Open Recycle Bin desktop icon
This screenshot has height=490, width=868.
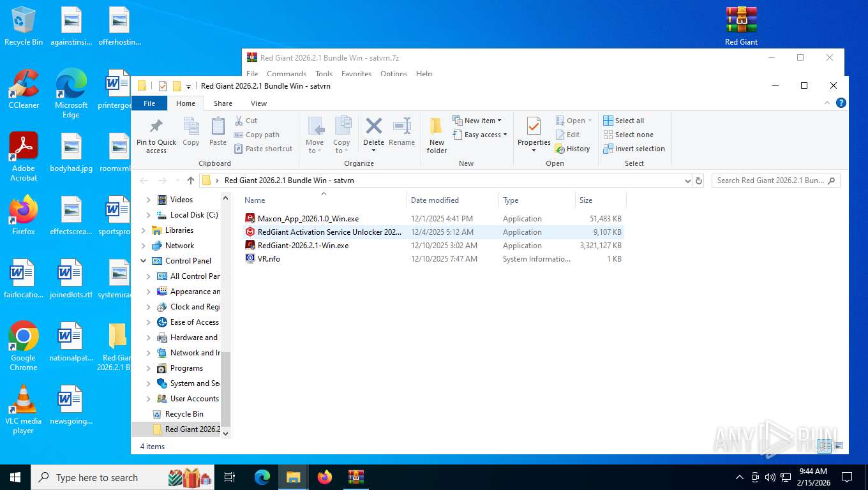tap(24, 27)
